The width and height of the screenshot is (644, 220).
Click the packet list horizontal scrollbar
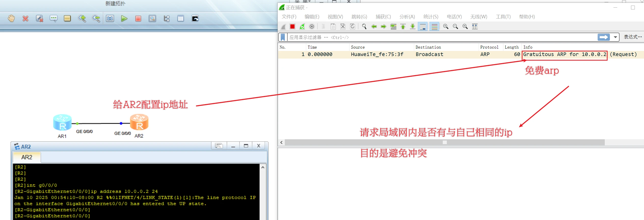[444, 142]
